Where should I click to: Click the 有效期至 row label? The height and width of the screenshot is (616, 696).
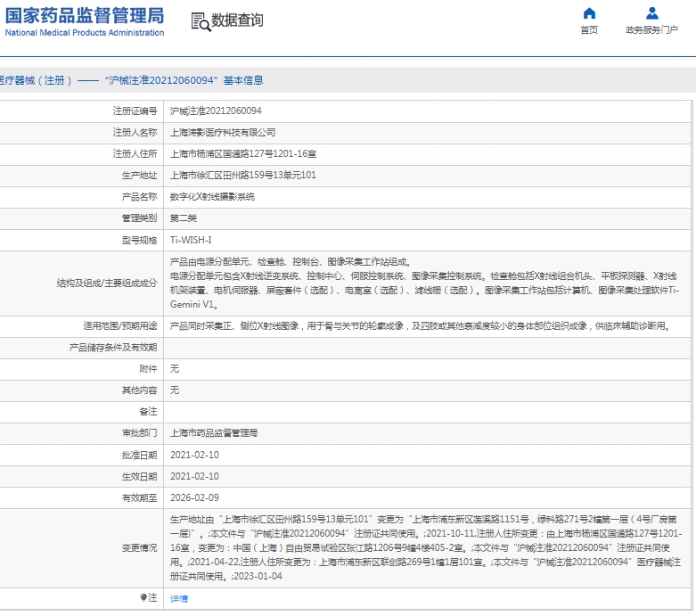[139, 497]
